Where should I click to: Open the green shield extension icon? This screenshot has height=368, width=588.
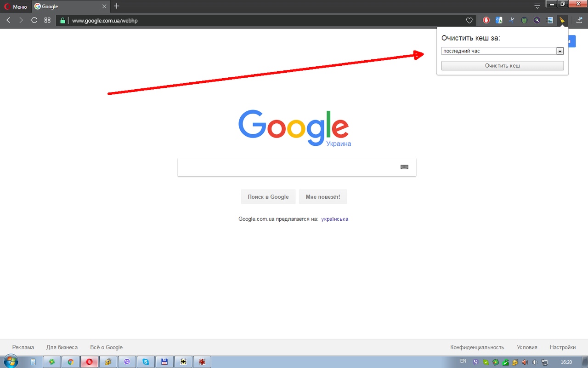click(524, 20)
